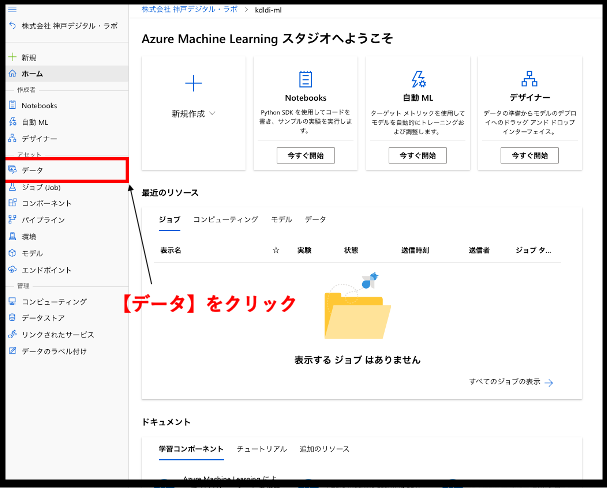The width and height of the screenshot is (607, 488).
Task: Click the star column header icon
Action: (x=276, y=250)
